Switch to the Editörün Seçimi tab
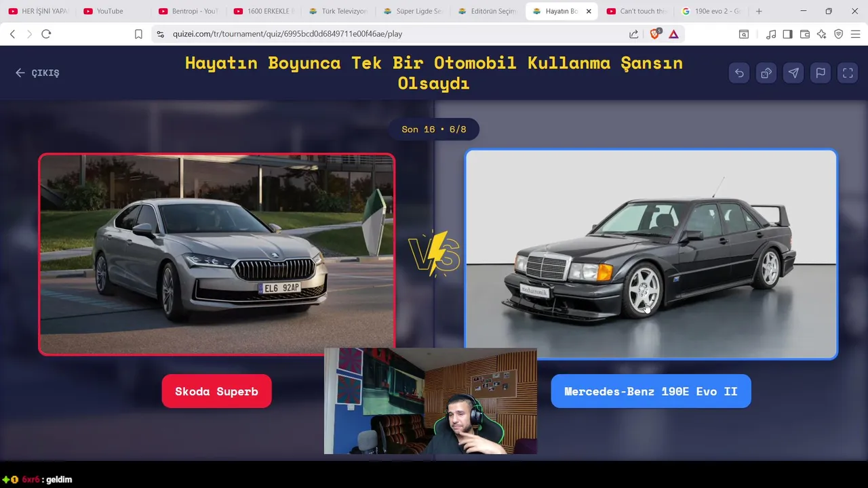Screen dimensions: 868x488 pyautogui.click(x=488, y=11)
